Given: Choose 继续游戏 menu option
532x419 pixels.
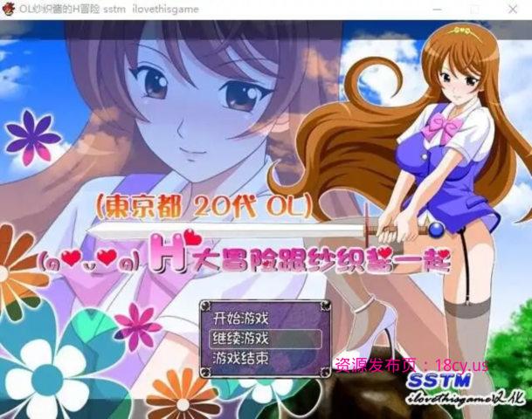Looking at the screenshot, I should 265,339.
